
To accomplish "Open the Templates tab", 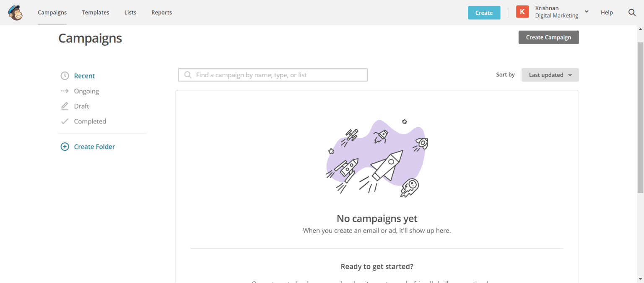I will (x=96, y=13).
